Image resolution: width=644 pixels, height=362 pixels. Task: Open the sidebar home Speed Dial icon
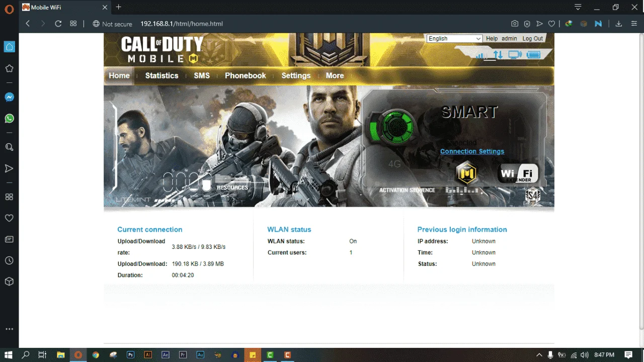[9, 47]
